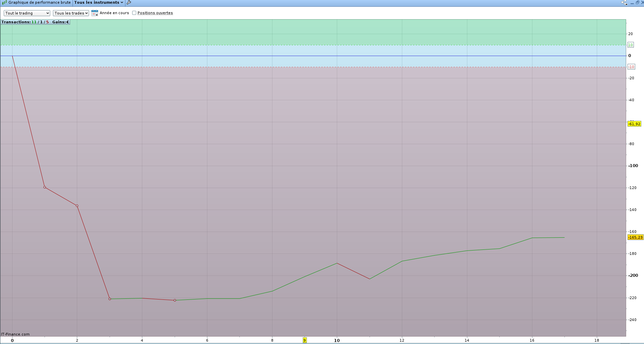
Task: Restore the performance chart window size
Action: (637, 2)
